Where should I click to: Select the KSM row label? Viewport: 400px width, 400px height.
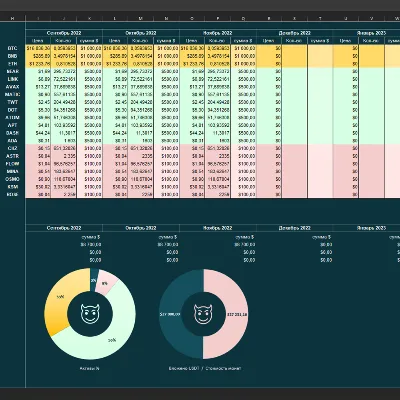[12, 187]
